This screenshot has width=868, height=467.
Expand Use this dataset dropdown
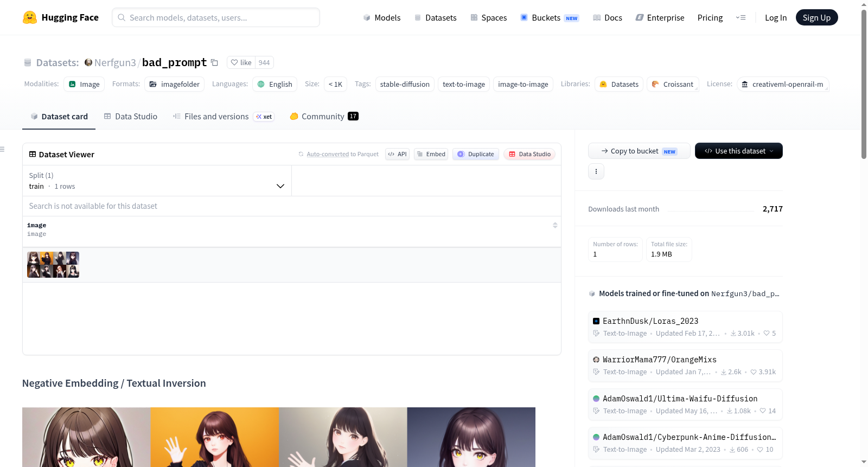(x=738, y=151)
